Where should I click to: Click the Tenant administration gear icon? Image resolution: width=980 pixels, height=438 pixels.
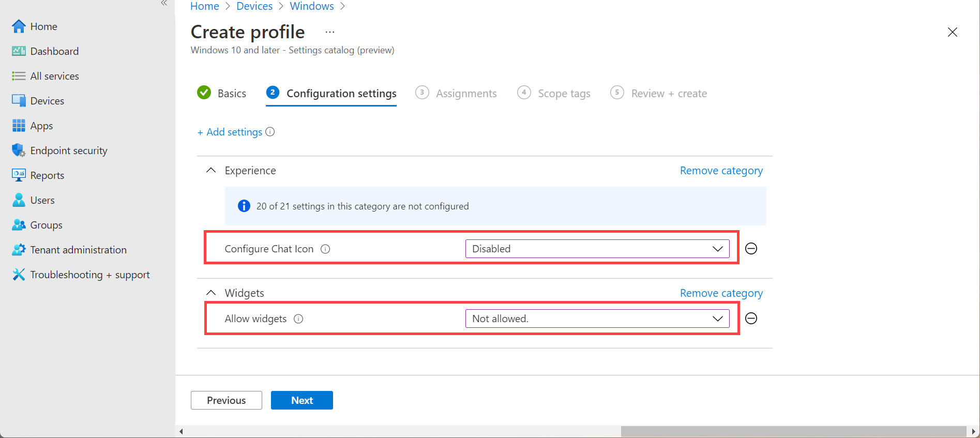pos(19,250)
